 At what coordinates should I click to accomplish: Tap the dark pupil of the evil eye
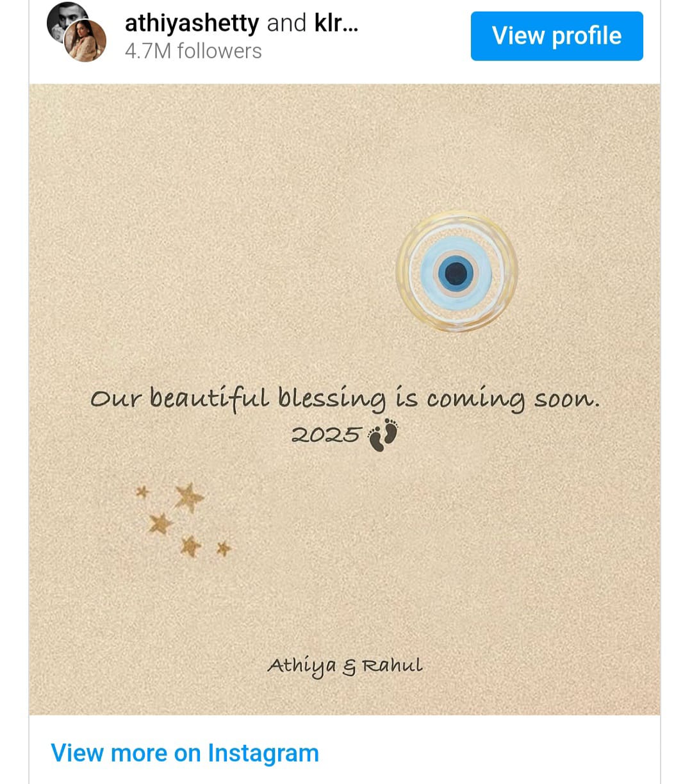(x=456, y=272)
